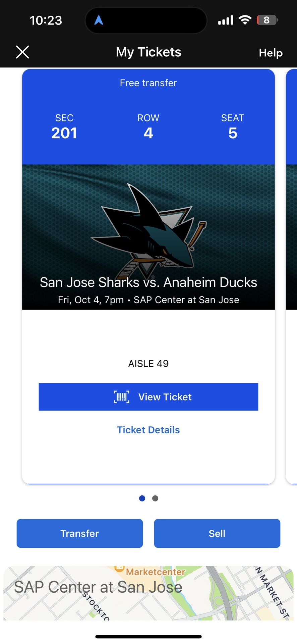Tap the Wi-Fi status icon

coord(245,20)
